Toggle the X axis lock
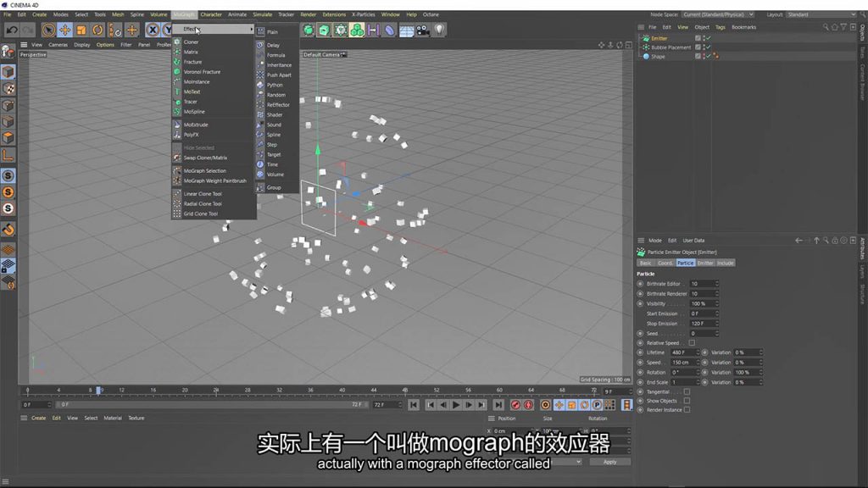This screenshot has width=868, height=488. click(x=153, y=30)
